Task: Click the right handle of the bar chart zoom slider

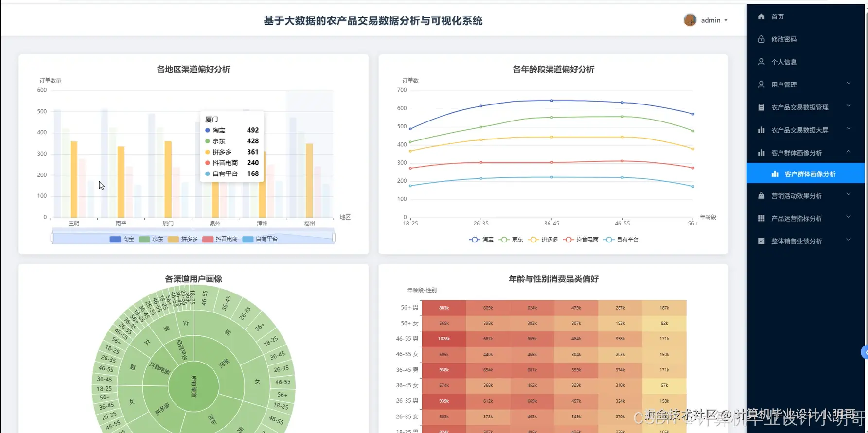Action: click(x=334, y=238)
